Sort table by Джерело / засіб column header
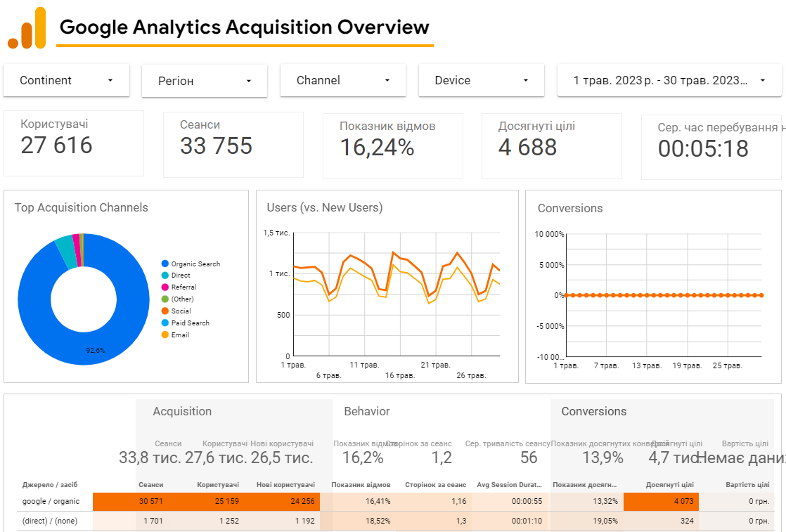Image resolution: width=786 pixels, height=532 pixels. click(50, 485)
